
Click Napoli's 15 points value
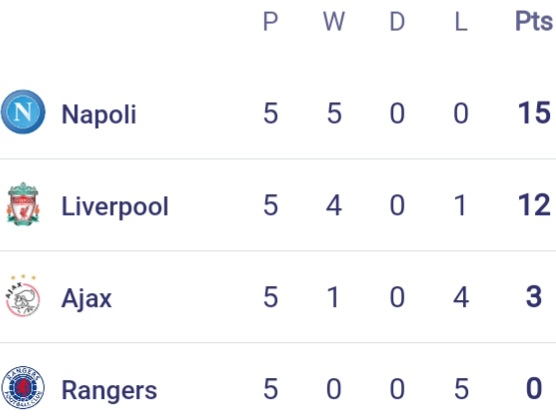534,113
